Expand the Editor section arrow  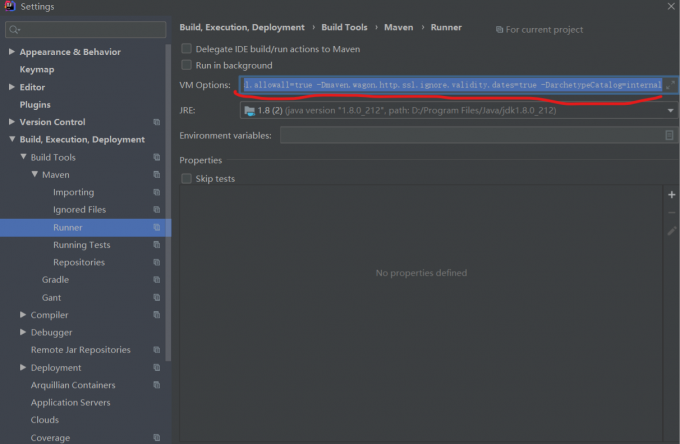pos(12,87)
